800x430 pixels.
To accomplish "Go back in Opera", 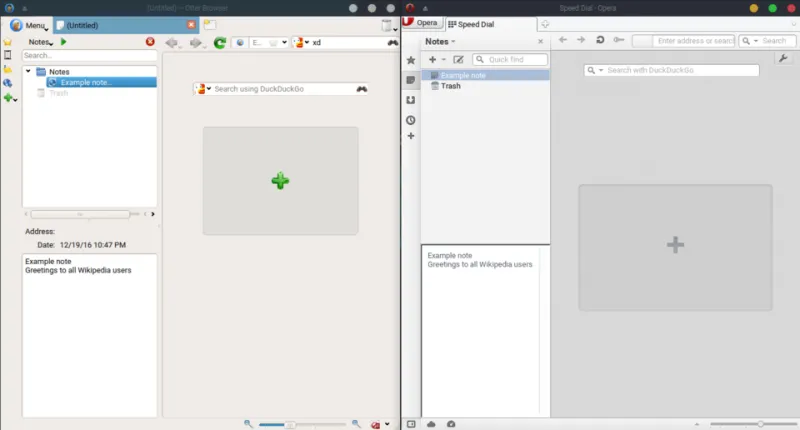I will coord(563,40).
